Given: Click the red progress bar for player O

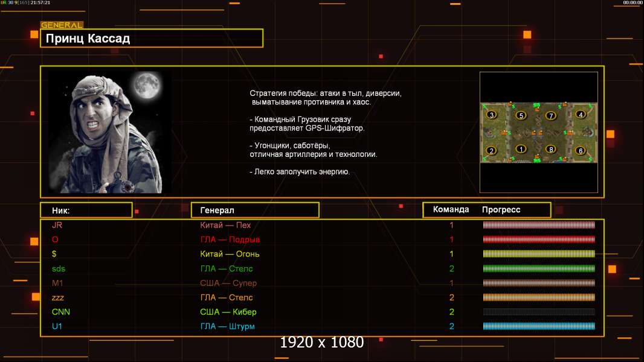Looking at the screenshot, I should tap(539, 239).
